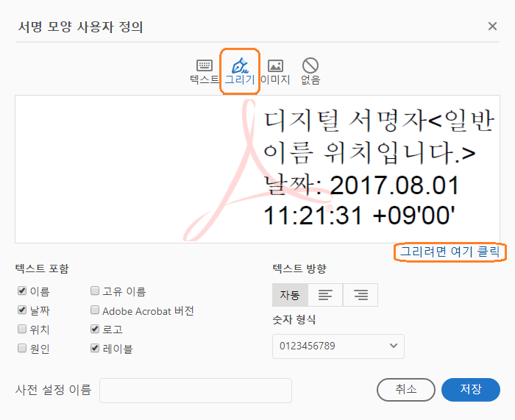Focus the 사전 설정 이름 input field

pos(196,390)
